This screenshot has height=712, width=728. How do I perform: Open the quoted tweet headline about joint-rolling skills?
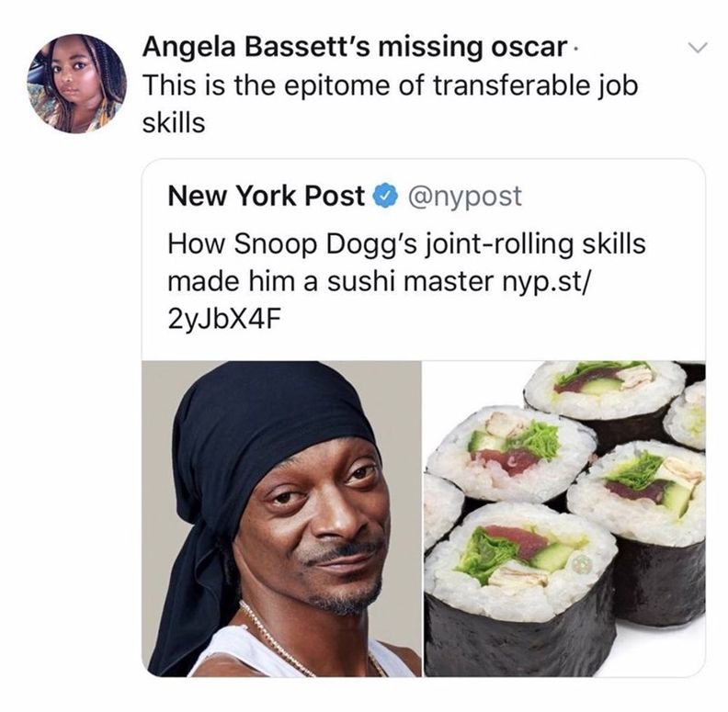coord(406,281)
